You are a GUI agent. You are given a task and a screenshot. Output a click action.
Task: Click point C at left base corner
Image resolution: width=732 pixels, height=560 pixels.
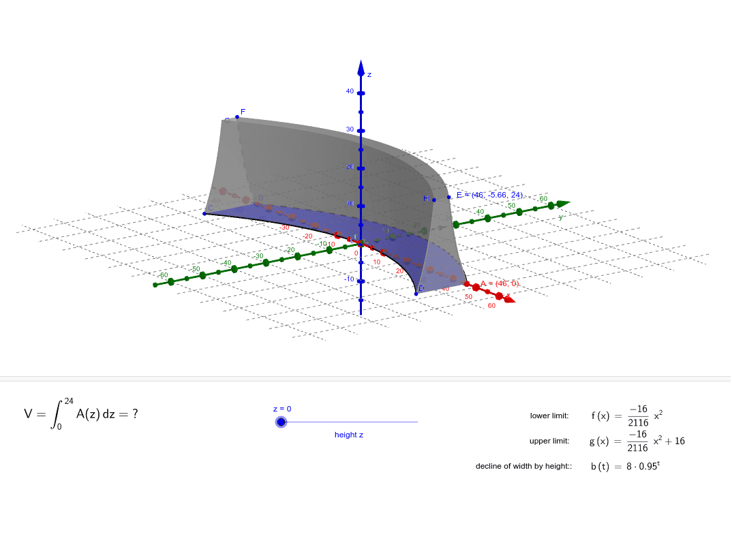click(204, 214)
